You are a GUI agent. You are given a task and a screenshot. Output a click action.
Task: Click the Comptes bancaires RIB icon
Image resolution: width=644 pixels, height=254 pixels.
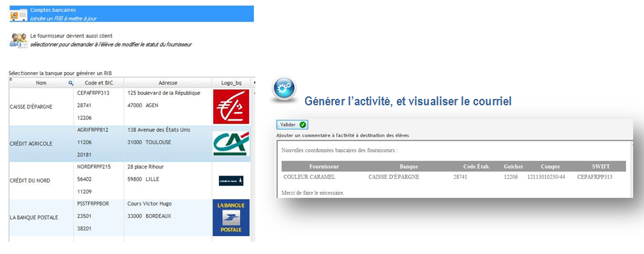click(x=19, y=15)
